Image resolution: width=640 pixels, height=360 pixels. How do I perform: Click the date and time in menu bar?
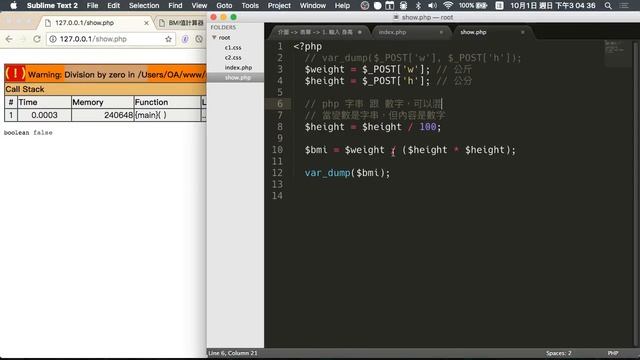click(x=553, y=5)
